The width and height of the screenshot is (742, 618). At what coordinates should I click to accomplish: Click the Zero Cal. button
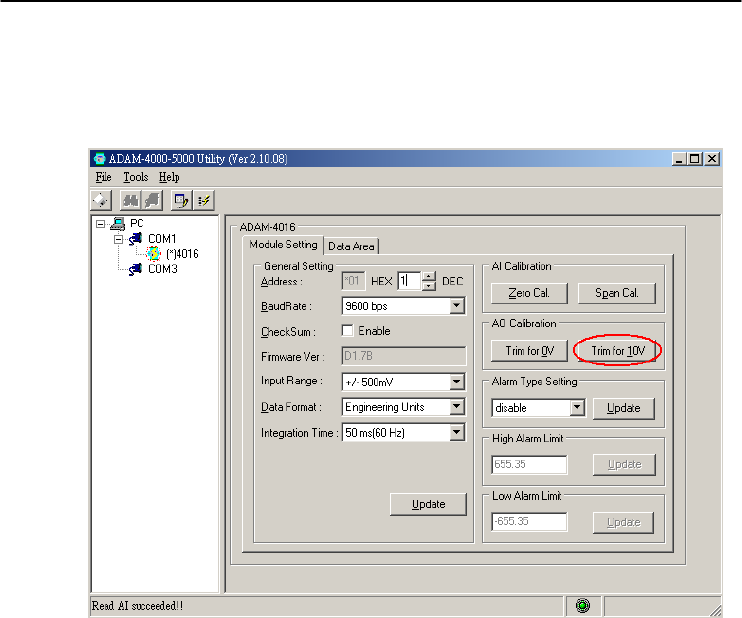(x=529, y=294)
